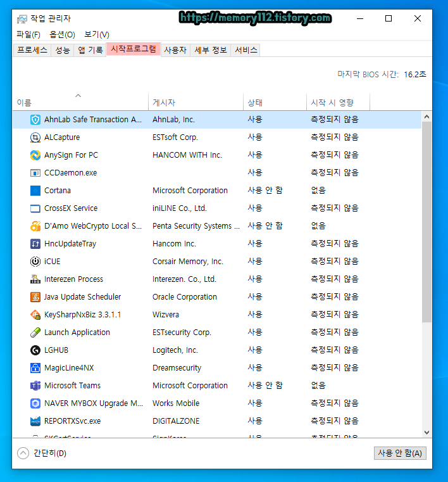The image size is (448, 482).
Task: Click the HncUpdateTray icon
Action: click(x=35, y=244)
